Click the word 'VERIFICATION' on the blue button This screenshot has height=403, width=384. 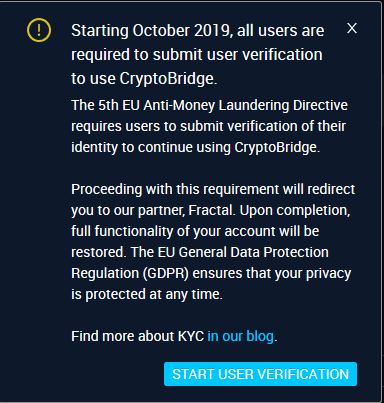(299, 374)
